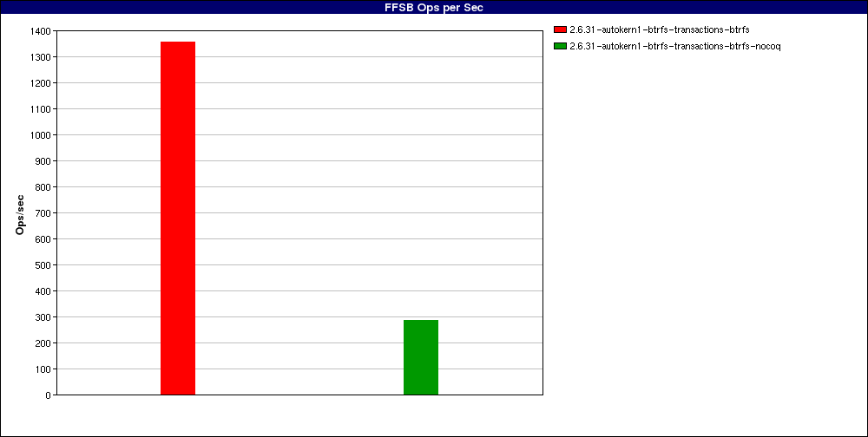Click legend text ending in transactions-btrfs

point(660,29)
